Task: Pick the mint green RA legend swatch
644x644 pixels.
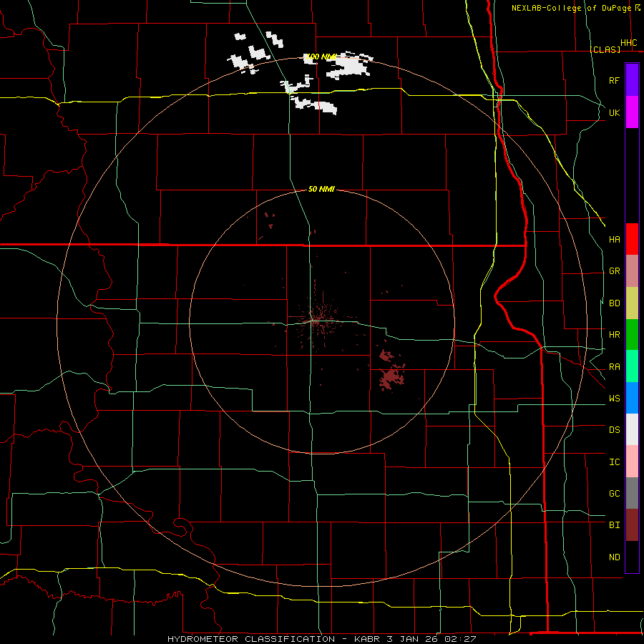Action: tap(632, 366)
